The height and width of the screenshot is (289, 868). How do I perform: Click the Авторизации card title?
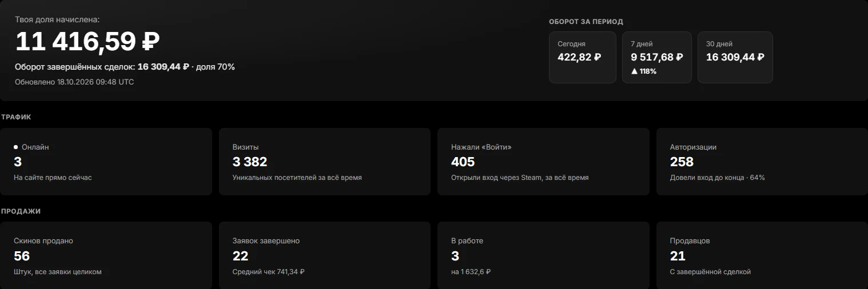[x=693, y=147]
